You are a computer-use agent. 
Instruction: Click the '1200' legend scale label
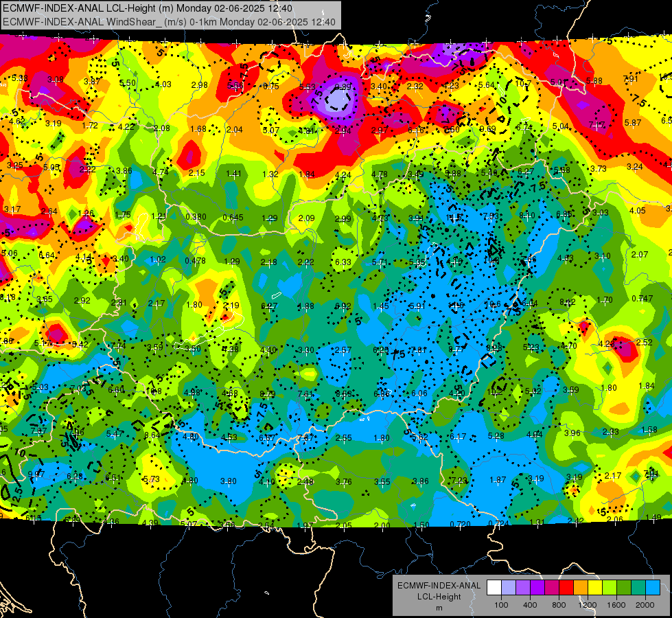coord(587,605)
